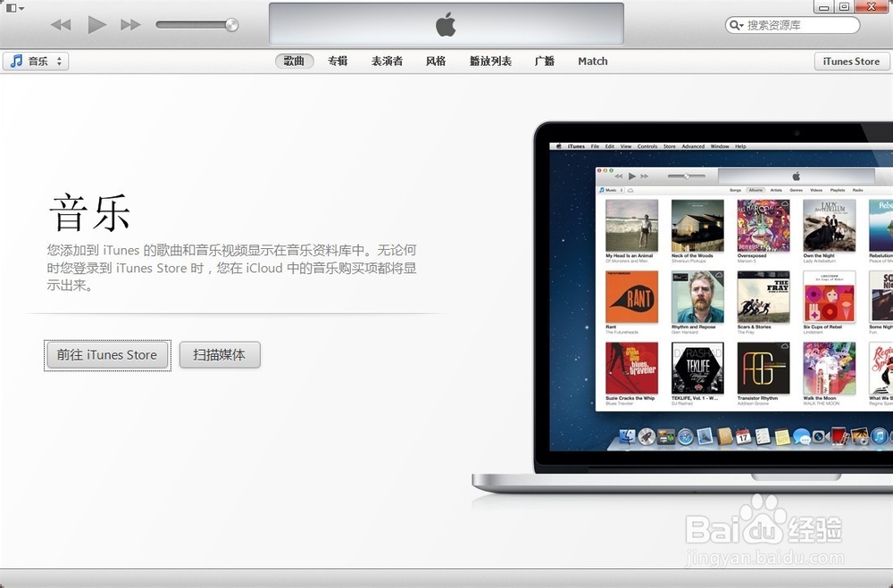Open the 播放列表 tab
Viewport: 893px width, 588px height.
pyautogui.click(x=490, y=61)
